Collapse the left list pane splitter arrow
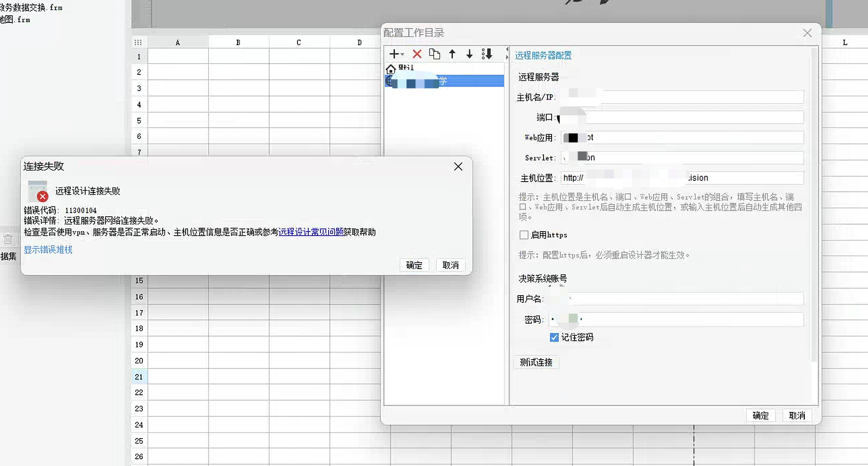This screenshot has width=868, height=466. click(507, 49)
